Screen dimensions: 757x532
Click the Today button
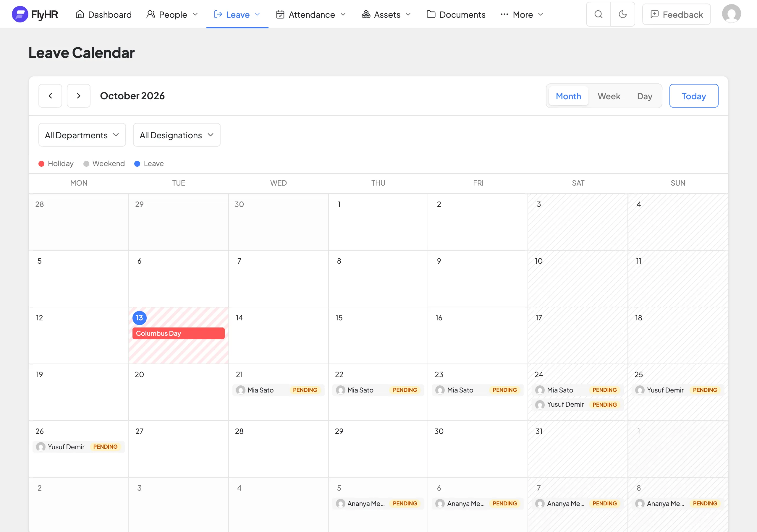(694, 96)
